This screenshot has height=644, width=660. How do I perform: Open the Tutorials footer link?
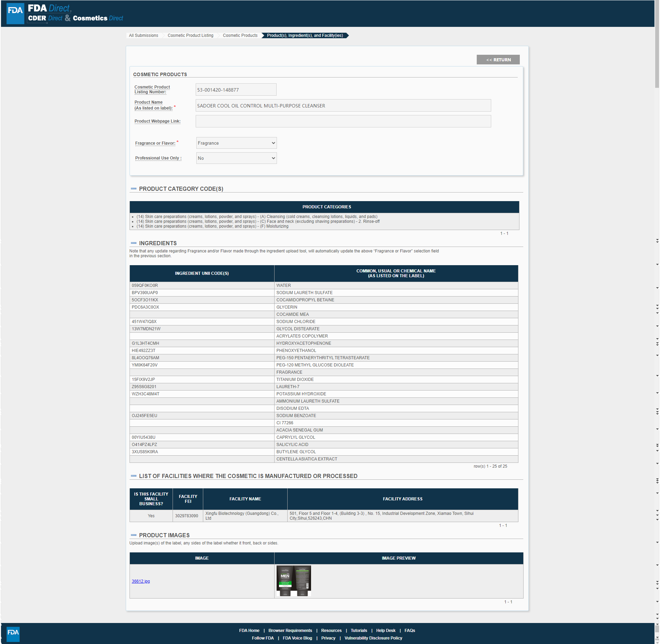pos(359,631)
